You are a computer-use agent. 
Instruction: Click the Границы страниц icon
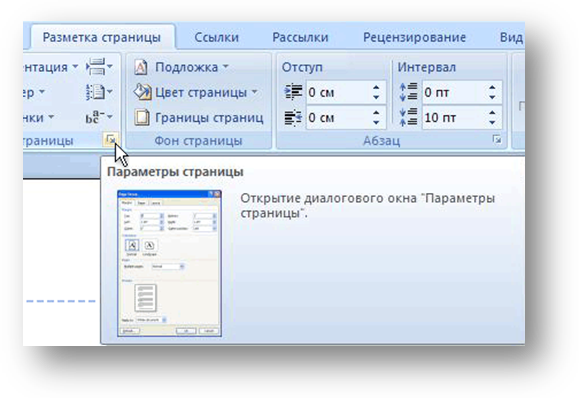(x=141, y=118)
